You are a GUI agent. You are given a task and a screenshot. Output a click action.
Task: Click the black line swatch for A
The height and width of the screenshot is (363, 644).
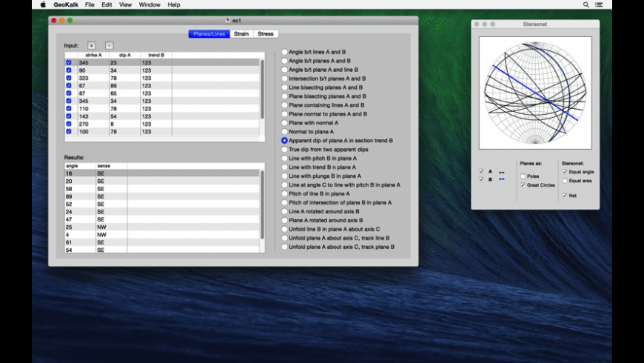click(501, 172)
